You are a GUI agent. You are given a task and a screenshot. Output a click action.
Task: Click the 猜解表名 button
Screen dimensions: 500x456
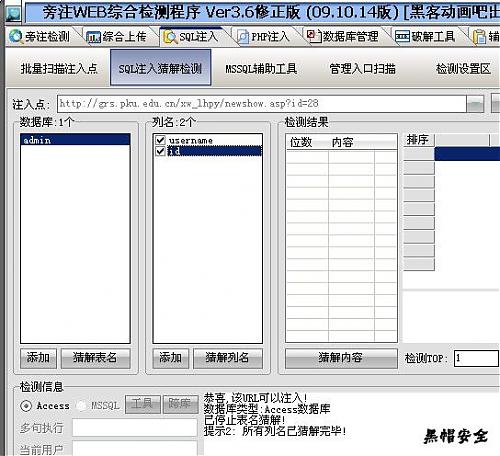(95, 358)
